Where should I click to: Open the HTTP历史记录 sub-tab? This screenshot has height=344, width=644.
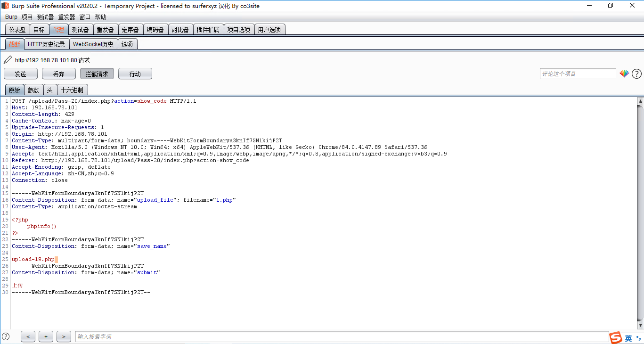coord(46,44)
